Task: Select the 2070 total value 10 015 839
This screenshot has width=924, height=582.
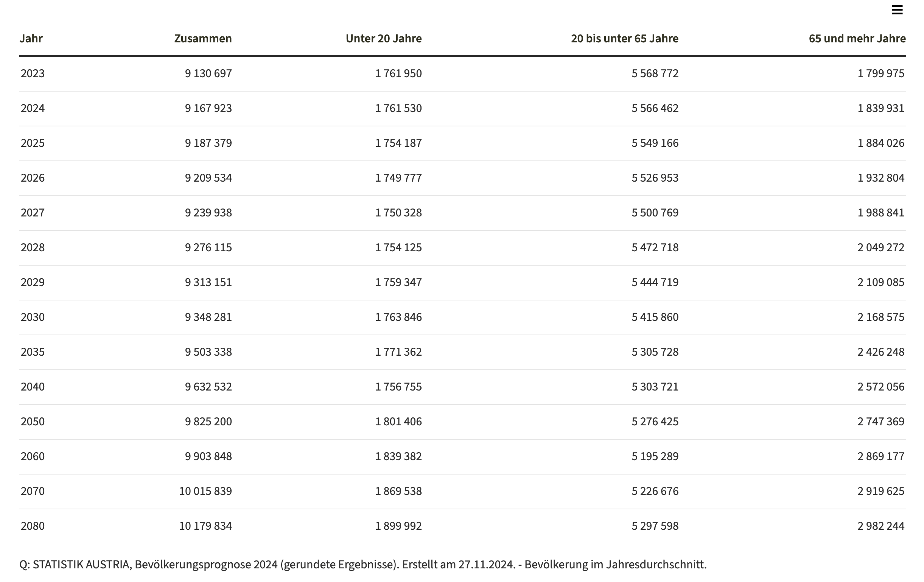Action: click(x=205, y=491)
